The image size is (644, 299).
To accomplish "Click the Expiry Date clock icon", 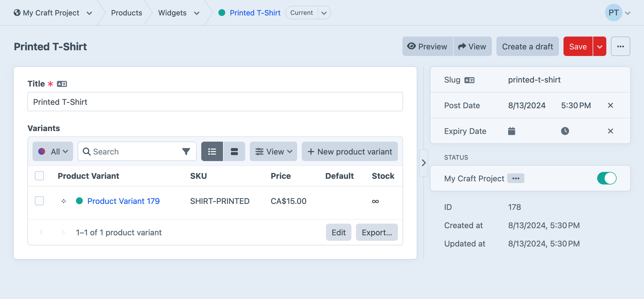I will 565,131.
